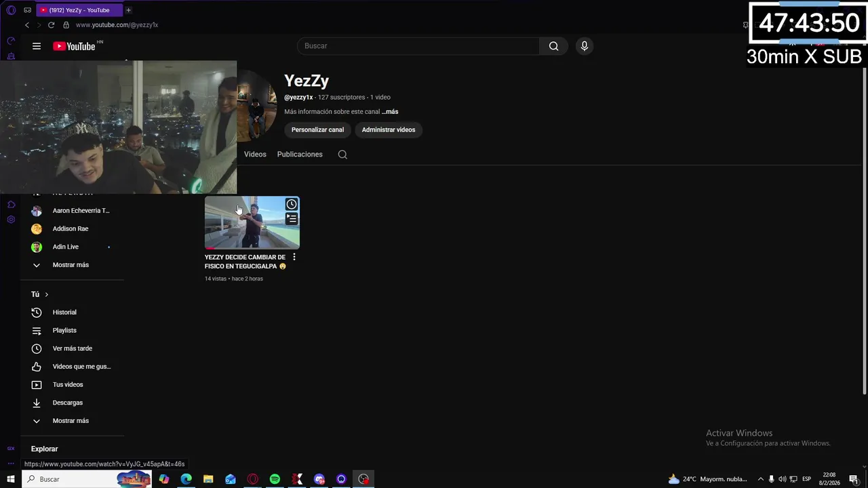The image size is (868, 488).
Task: Add video to Watch Later clock icon
Action: click(292, 204)
